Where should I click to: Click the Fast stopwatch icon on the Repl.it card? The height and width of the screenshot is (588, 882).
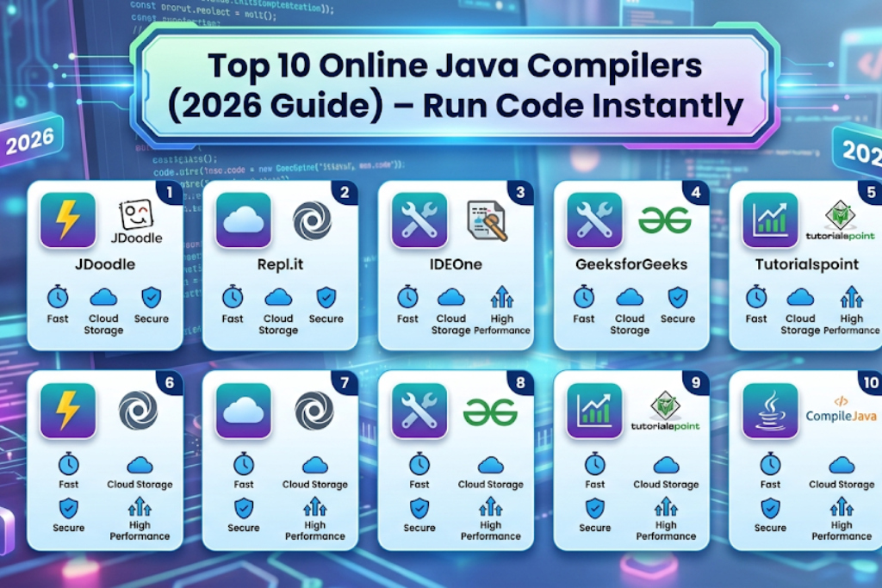point(233,297)
